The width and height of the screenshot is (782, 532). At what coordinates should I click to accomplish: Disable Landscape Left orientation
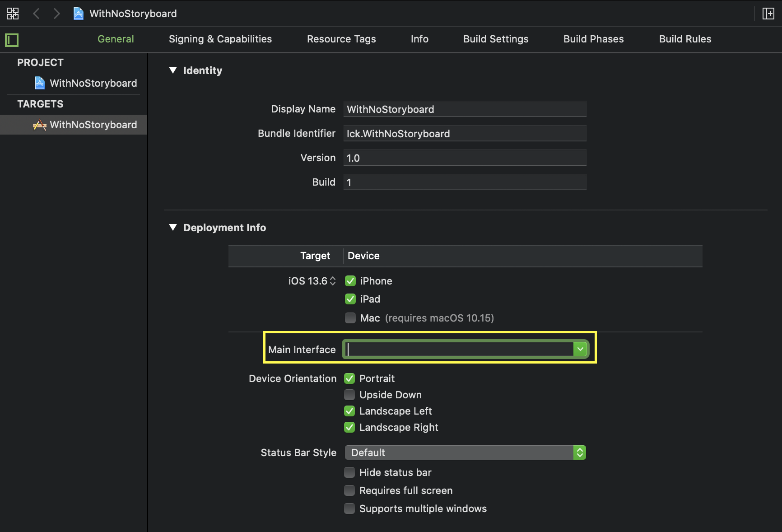349,411
